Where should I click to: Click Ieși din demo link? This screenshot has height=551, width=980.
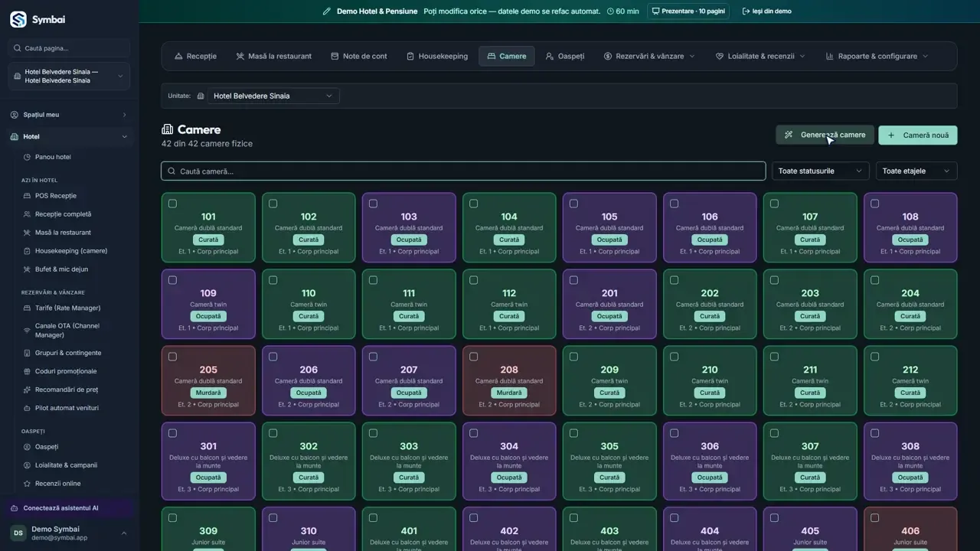point(767,11)
